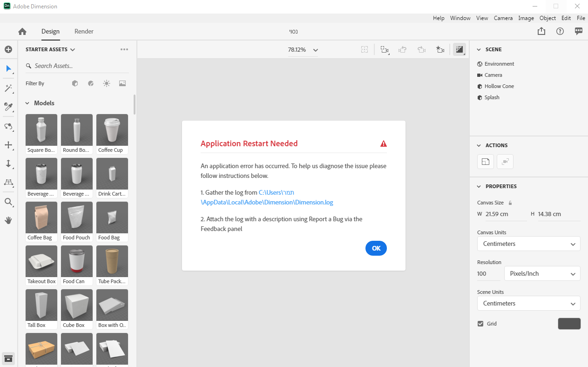Click the Search Assets field
Viewport: 588px width, 367px height.
[77, 66]
